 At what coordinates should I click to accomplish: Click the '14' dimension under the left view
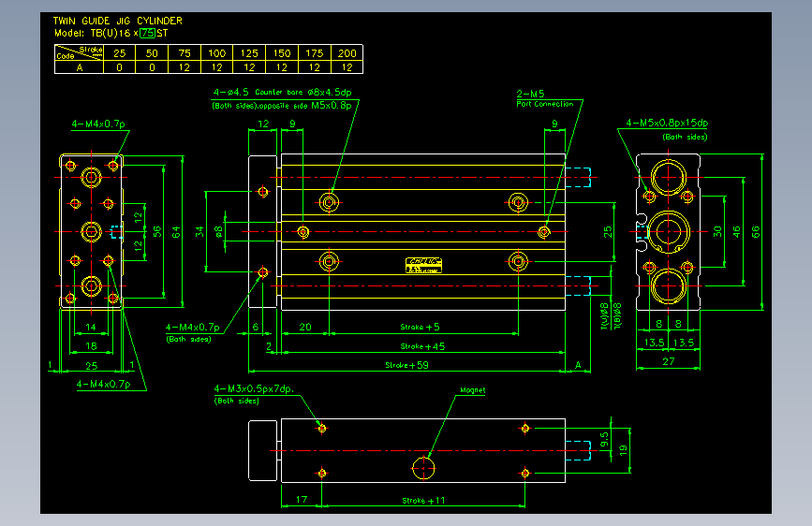(91, 327)
